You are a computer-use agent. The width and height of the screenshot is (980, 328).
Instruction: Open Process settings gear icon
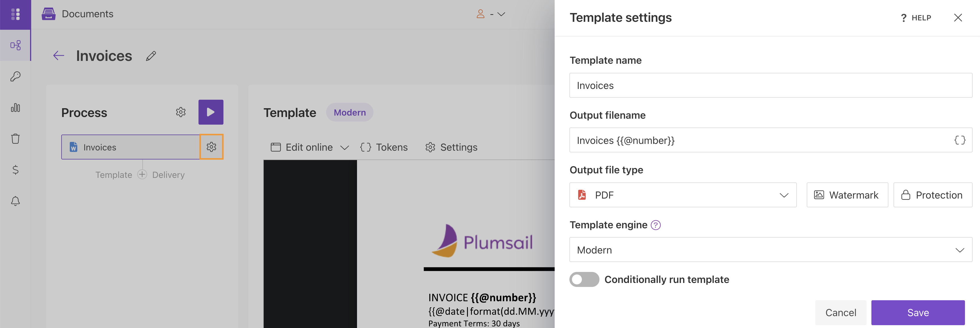point(181,112)
